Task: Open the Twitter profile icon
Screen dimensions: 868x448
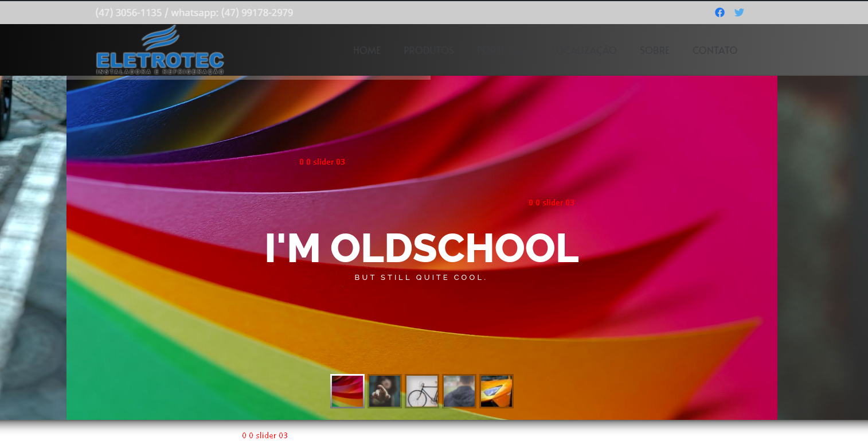Action: 739,13
